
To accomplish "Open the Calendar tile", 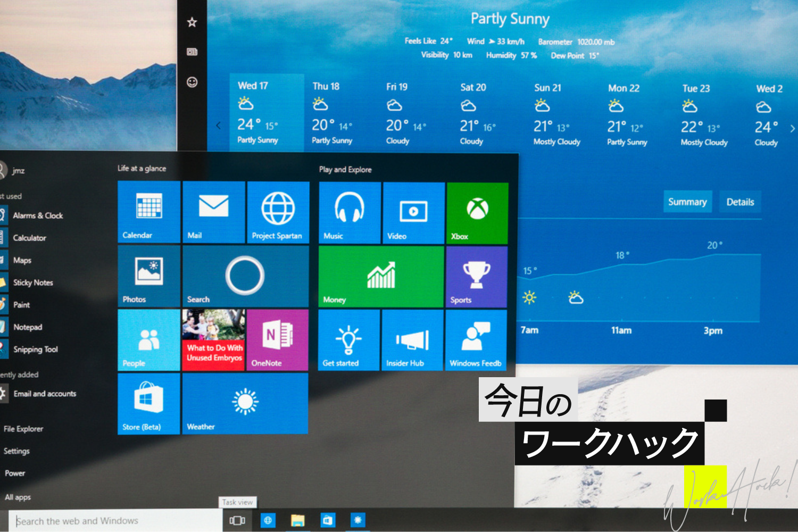I will point(149,212).
